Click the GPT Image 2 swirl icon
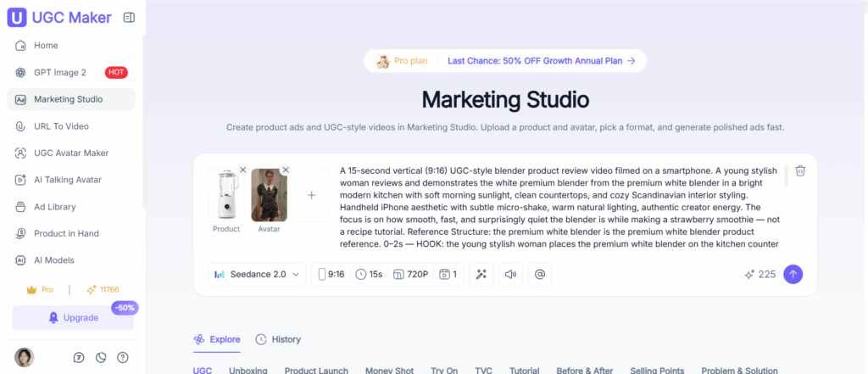 (x=20, y=73)
